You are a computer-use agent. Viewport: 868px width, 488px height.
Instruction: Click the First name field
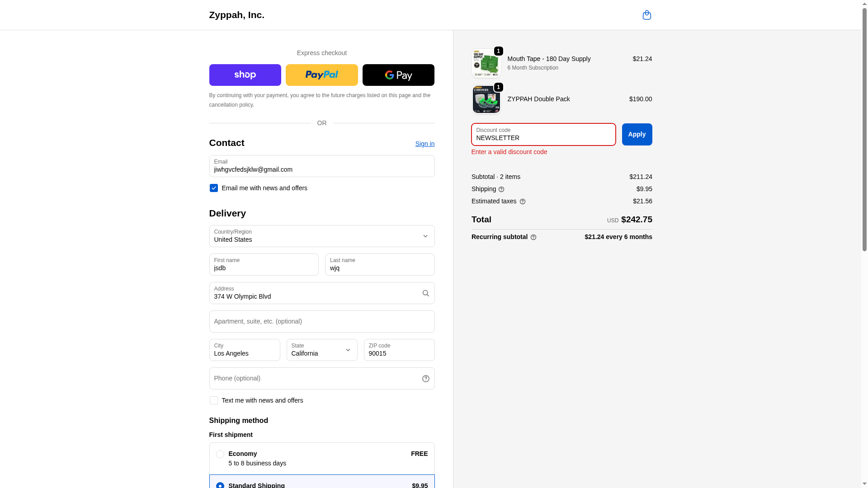pos(264,264)
